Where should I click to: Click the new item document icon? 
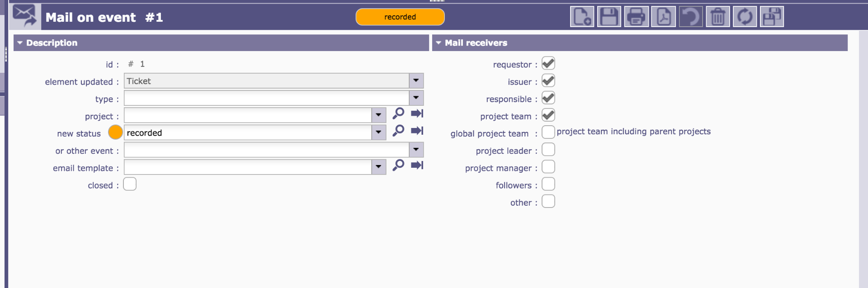click(x=582, y=17)
